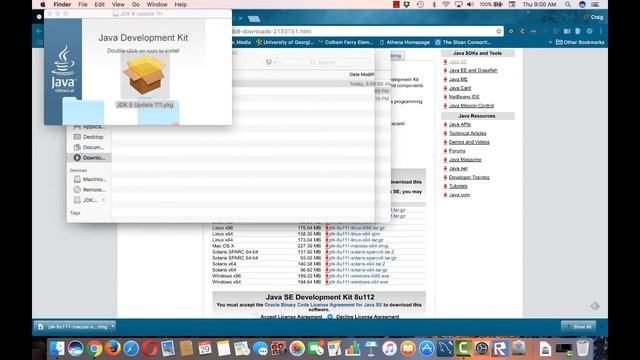The width and height of the screenshot is (640, 360).
Task: Click the Wi-Fi status icon in the menu bar
Action: tap(446, 4)
